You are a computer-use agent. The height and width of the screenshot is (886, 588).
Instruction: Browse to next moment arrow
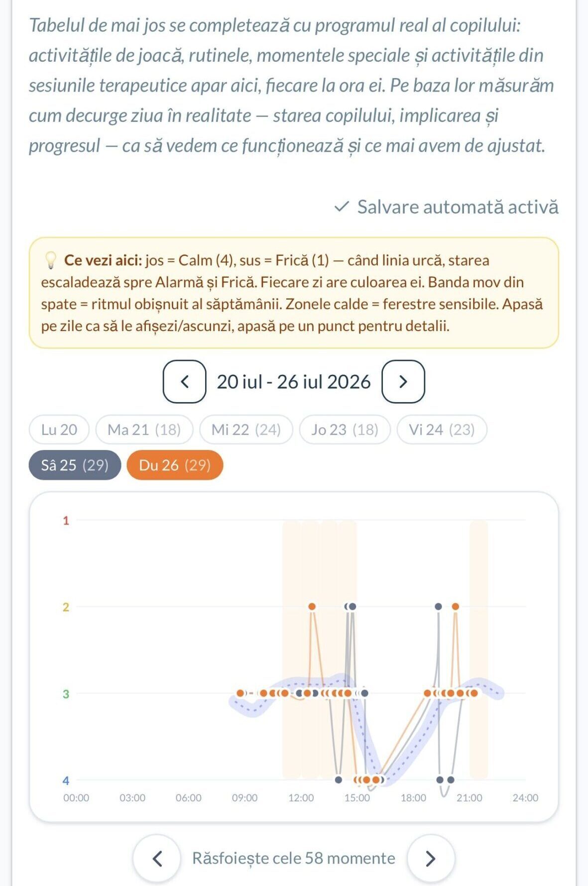click(x=431, y=858)
